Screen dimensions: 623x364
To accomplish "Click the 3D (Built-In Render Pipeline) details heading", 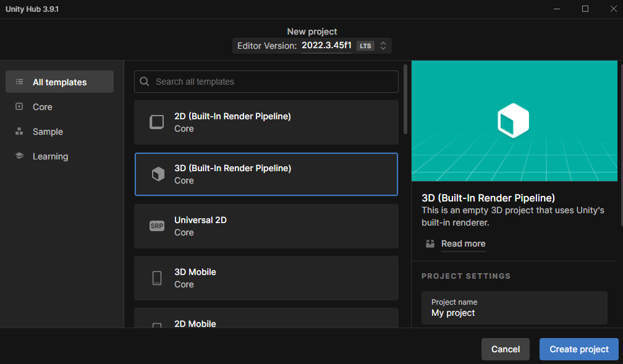I will (488, 198).
